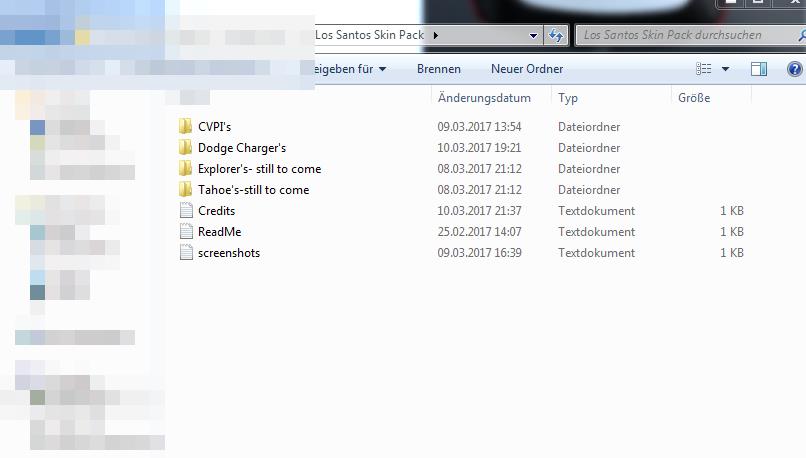Image resolution: width=806 pixels, height=458 pixels.
Task: Select the Explorer's- still to come name
Action: pyautogui.click(x=260, y=169)
